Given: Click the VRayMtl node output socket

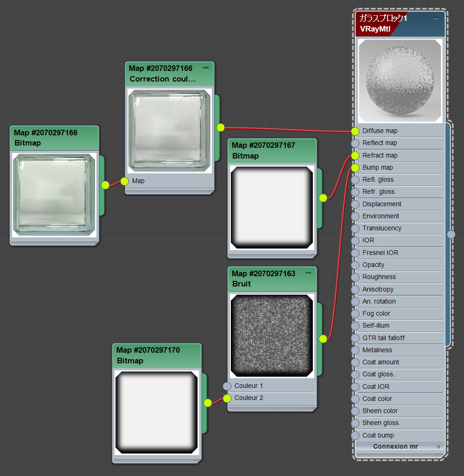Looking at the screenshot, I should 451,235.
